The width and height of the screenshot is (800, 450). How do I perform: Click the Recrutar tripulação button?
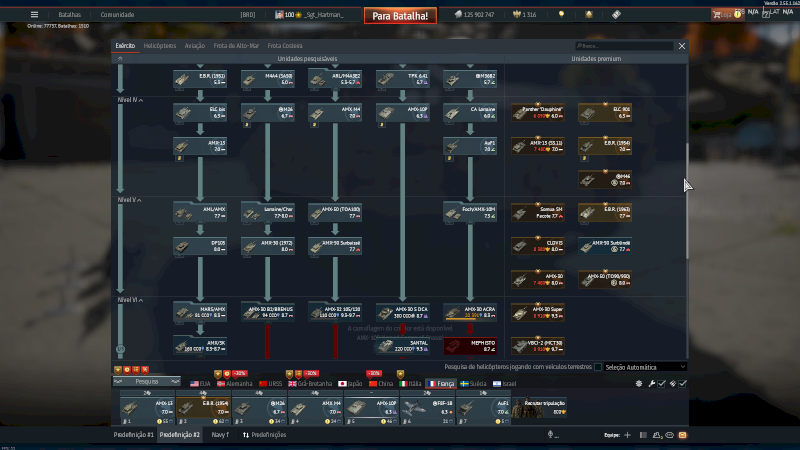point(540,408)
